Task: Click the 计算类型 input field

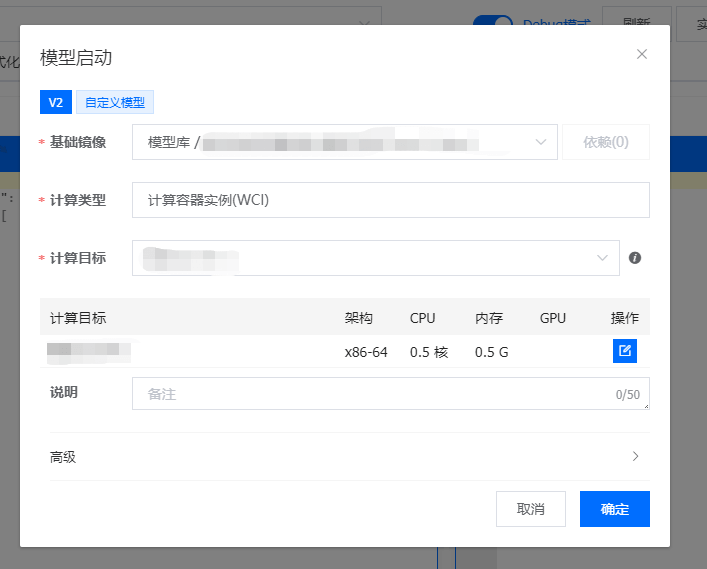Action: (390, 200)
